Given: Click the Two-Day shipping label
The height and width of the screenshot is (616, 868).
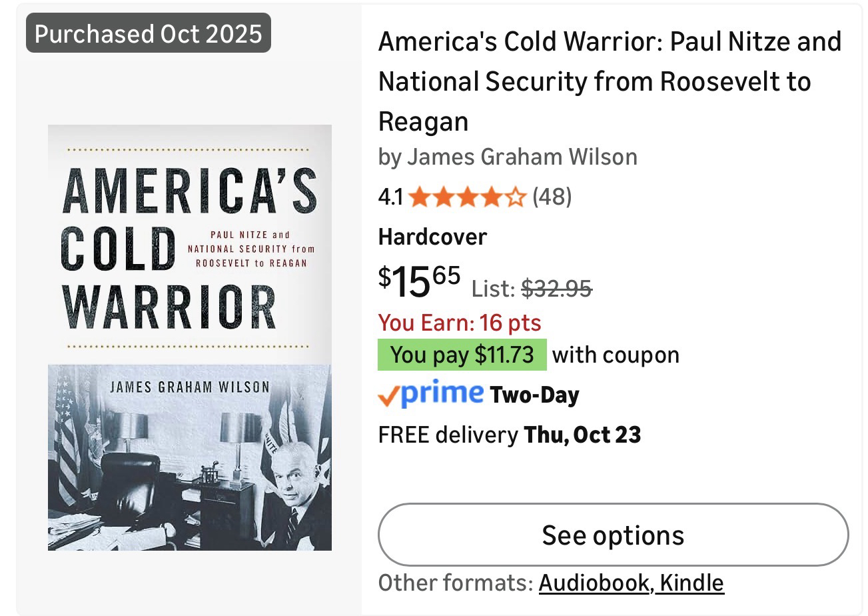Looking at the screenshot, I should pyautogui.click(x=534, y=395).
